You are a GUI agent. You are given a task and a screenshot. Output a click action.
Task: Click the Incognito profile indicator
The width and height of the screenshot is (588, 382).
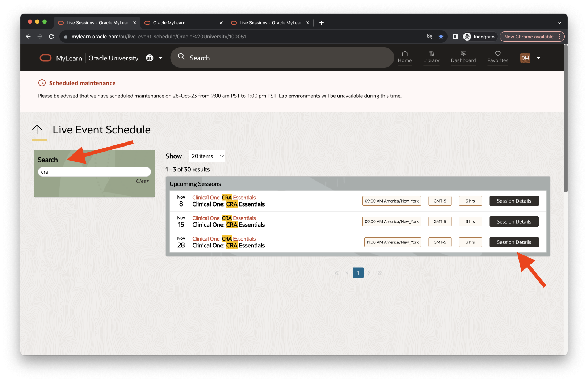click(x=479, y=37)
